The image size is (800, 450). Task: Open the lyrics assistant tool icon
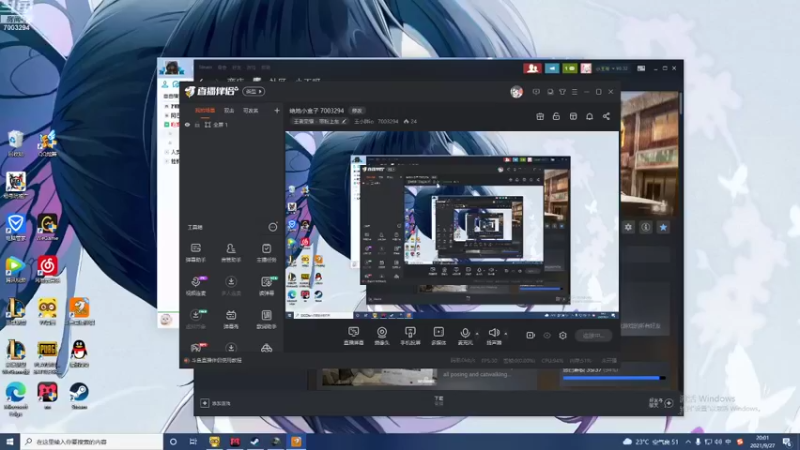click(x=266, y=319)
